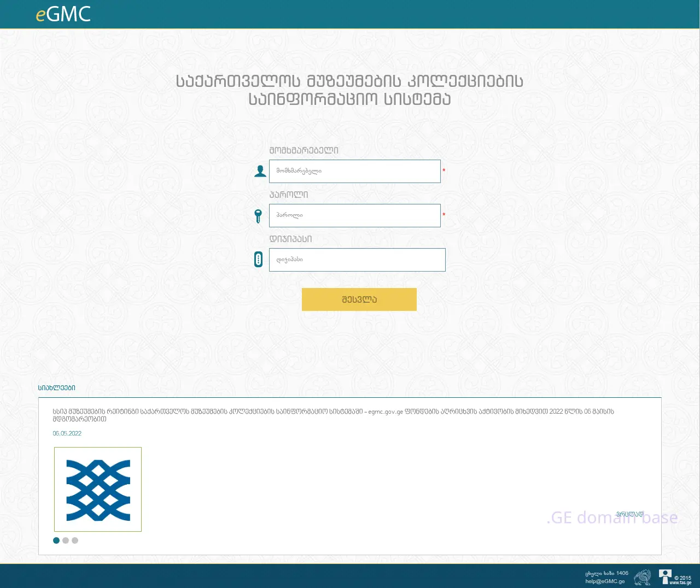This screenshot has width=700, height=588.
Task: Click the ვრცლად read-more link
Action: click(x=629, y=514)
